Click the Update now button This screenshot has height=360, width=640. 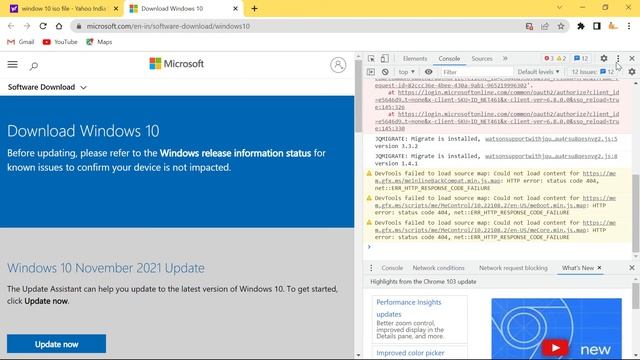coord(56,344)
